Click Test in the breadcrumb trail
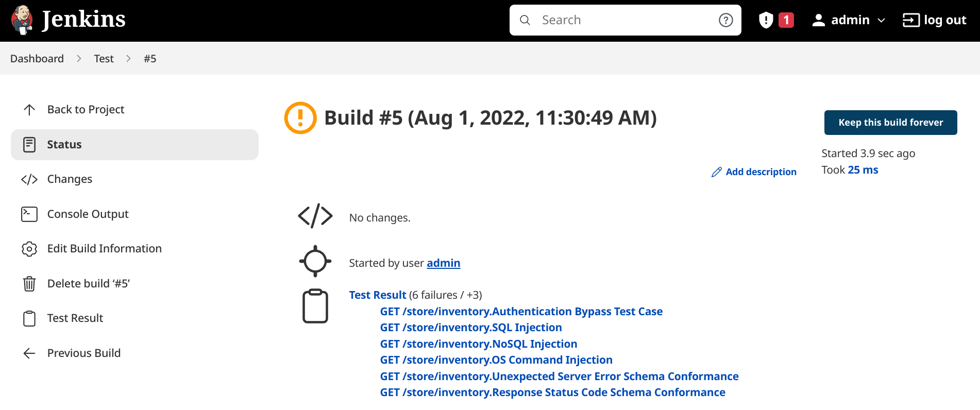The height and width of the screenshot is (410, 980). [x=103, y=58]
